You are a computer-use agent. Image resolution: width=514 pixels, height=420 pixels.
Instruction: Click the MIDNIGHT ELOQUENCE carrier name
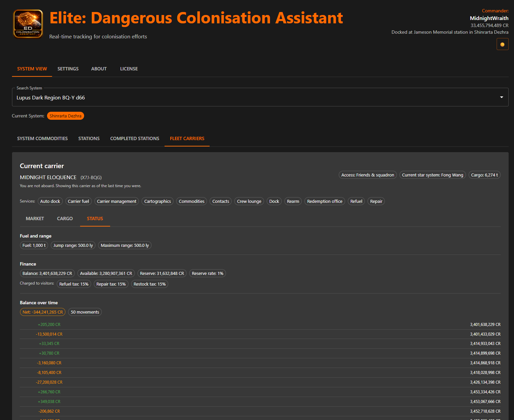pyautogui.click(x=48, y=177)
